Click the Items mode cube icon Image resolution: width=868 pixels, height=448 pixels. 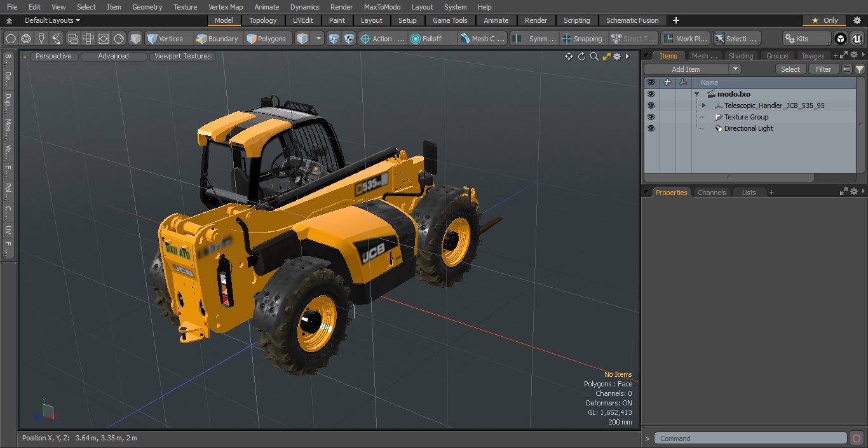coord(302,39)
